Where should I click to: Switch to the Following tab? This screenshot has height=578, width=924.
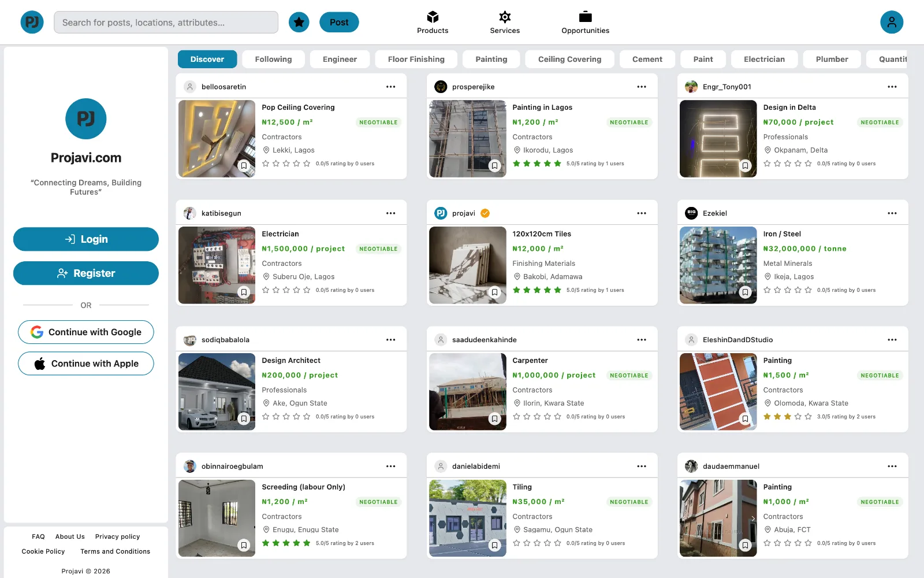tap(273, 59)
